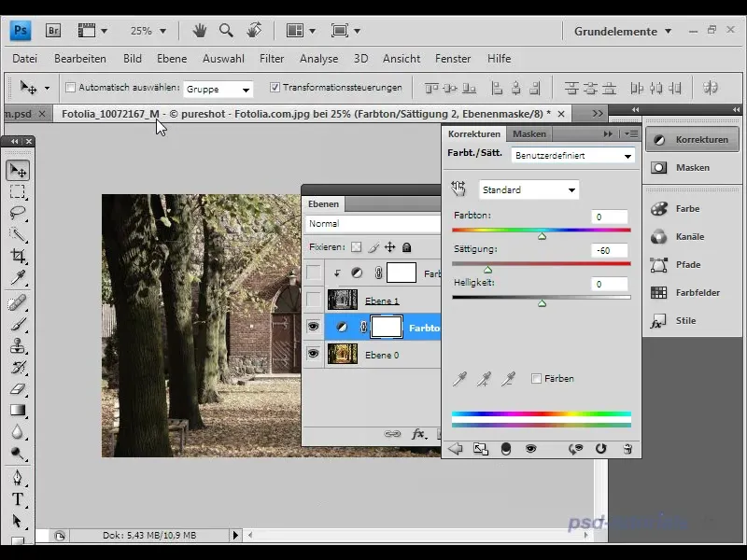Select the Magic Wand tool
The width and height of the screenshot is (747, 560).
(x=18, y=234)
